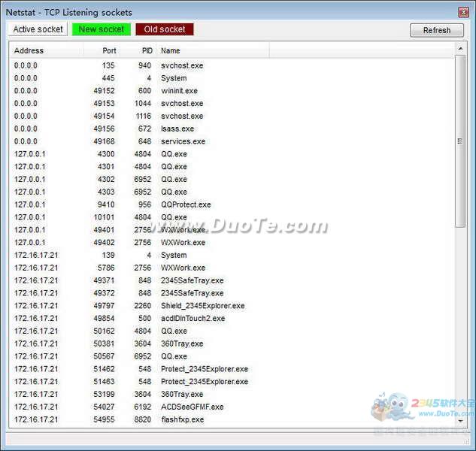
Task: Select the wininit.exe row
Action: [179, 91]
